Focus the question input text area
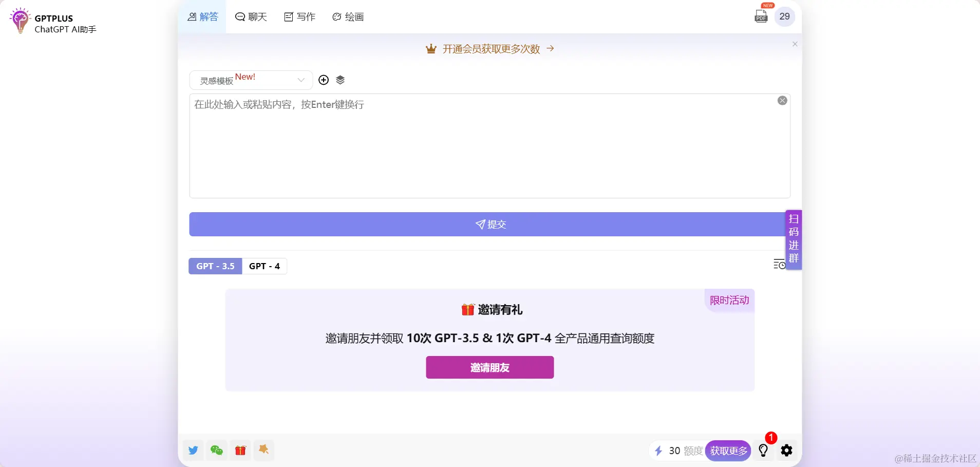The width and height of the screenshot is (980, 467). coord(489,146)
